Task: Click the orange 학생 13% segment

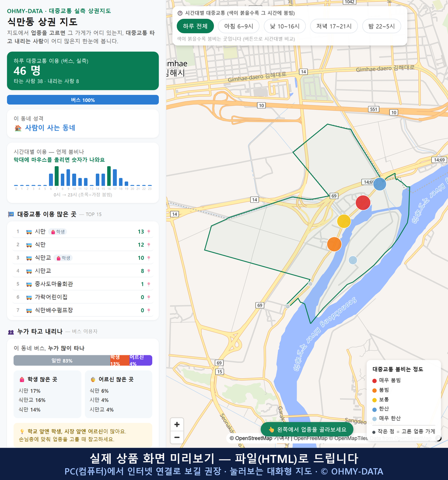Action: pos(119,361)
